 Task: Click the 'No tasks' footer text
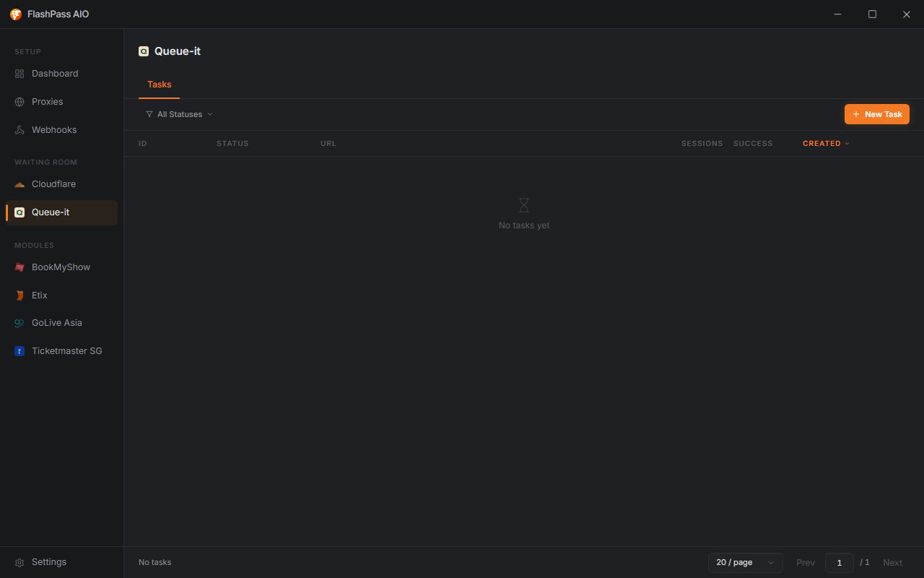[x=155, y=562]
